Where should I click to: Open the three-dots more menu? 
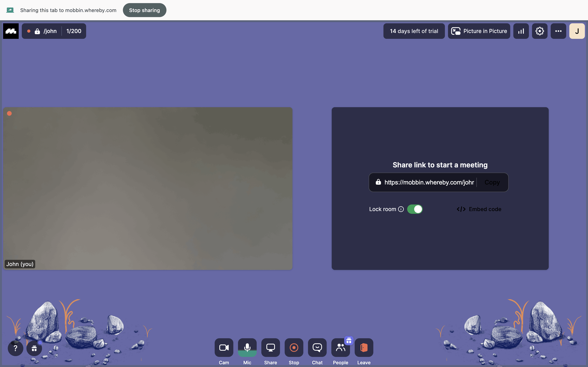click(x=558, y=31)
